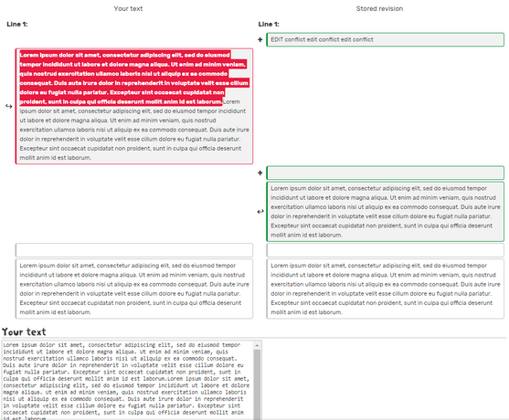Click the 'Stored revision' column header
509x420 pixels.
(x=379, y=9)
